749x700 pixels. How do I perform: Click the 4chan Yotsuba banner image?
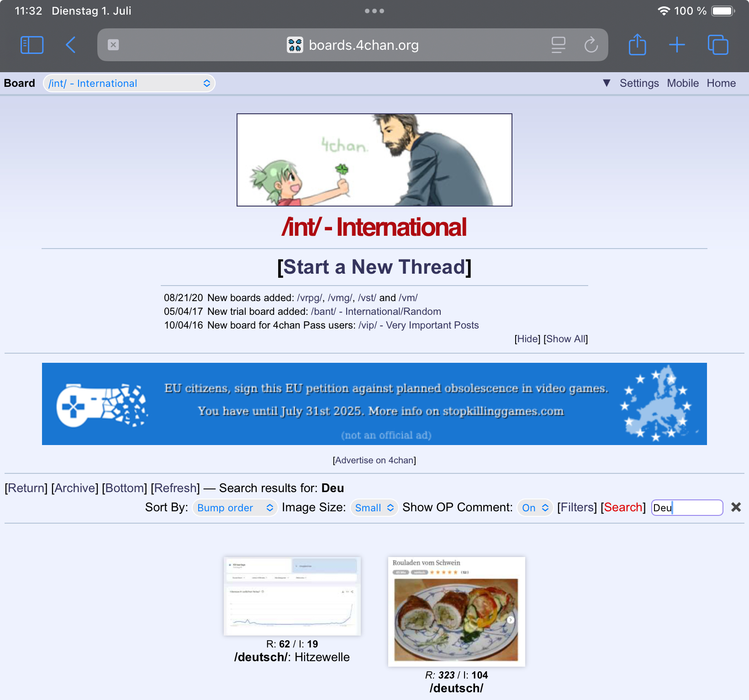click(374, 160)
